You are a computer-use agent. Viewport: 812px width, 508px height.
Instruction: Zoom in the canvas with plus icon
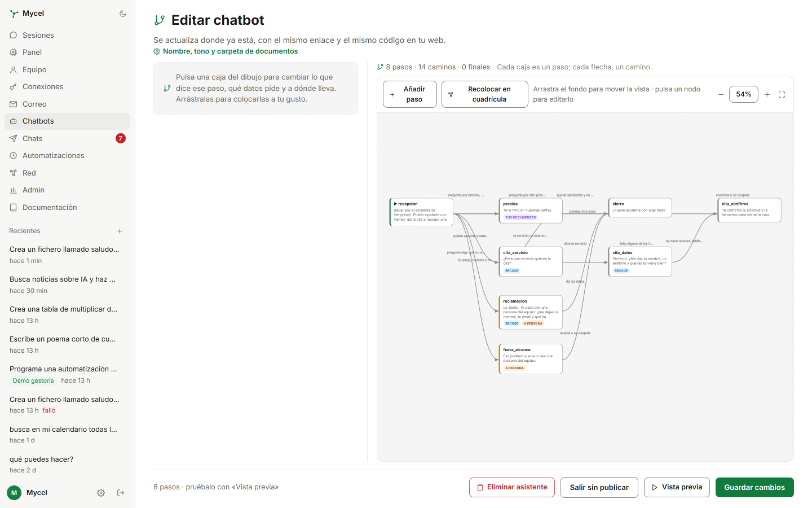click(x=767, y=95)
